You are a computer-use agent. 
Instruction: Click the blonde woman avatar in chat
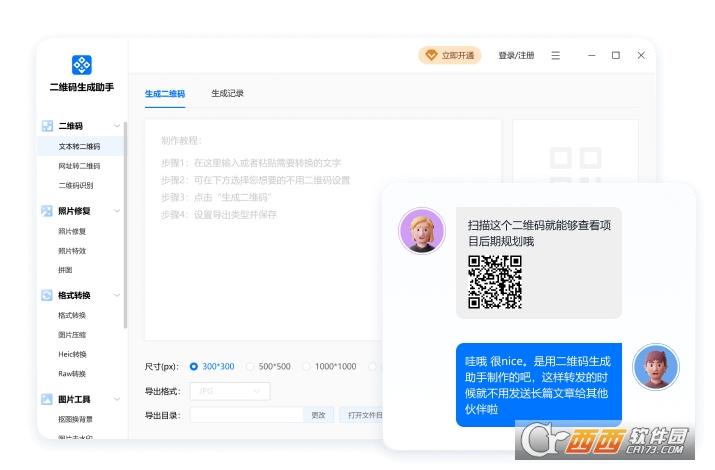[422, 231]
